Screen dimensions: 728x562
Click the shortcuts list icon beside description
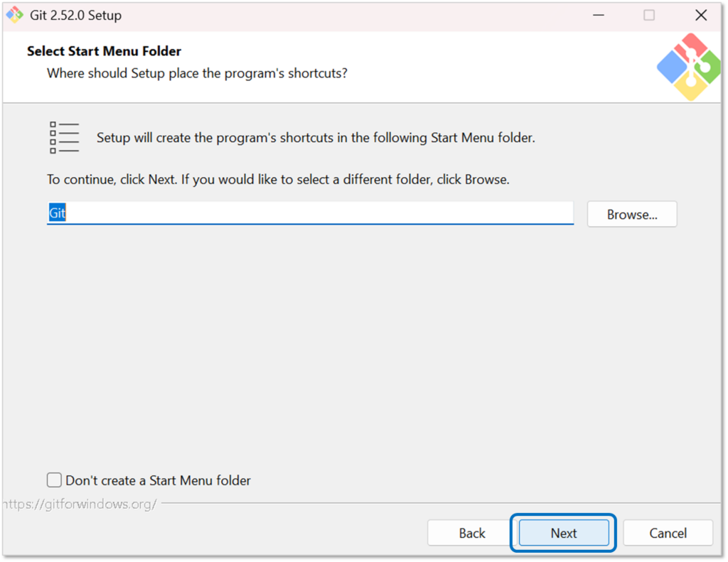64,137
